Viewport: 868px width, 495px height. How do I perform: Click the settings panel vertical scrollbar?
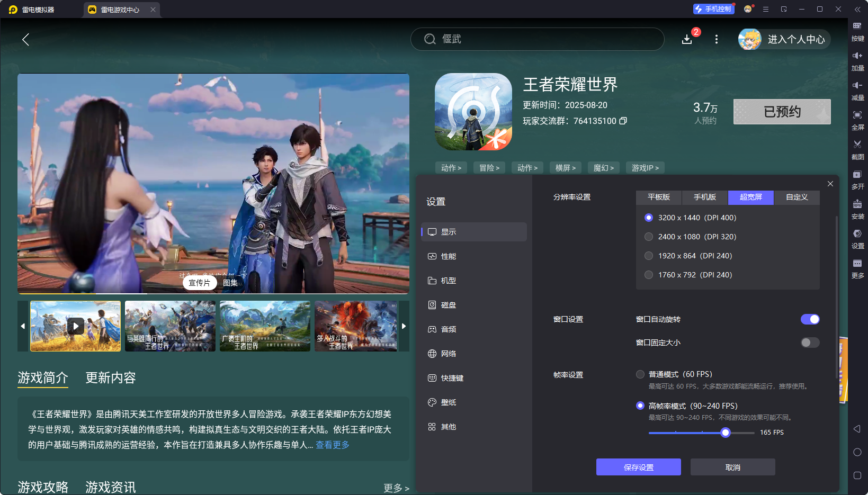837,296
